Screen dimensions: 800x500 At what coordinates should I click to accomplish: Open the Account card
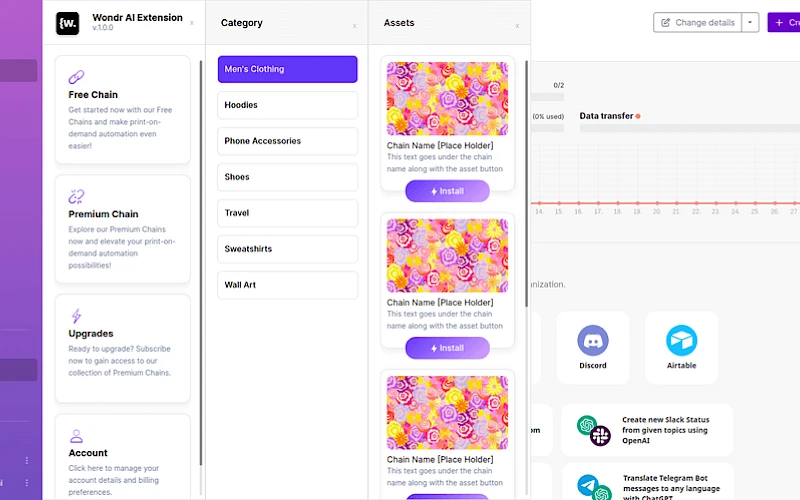coord(122,457)
